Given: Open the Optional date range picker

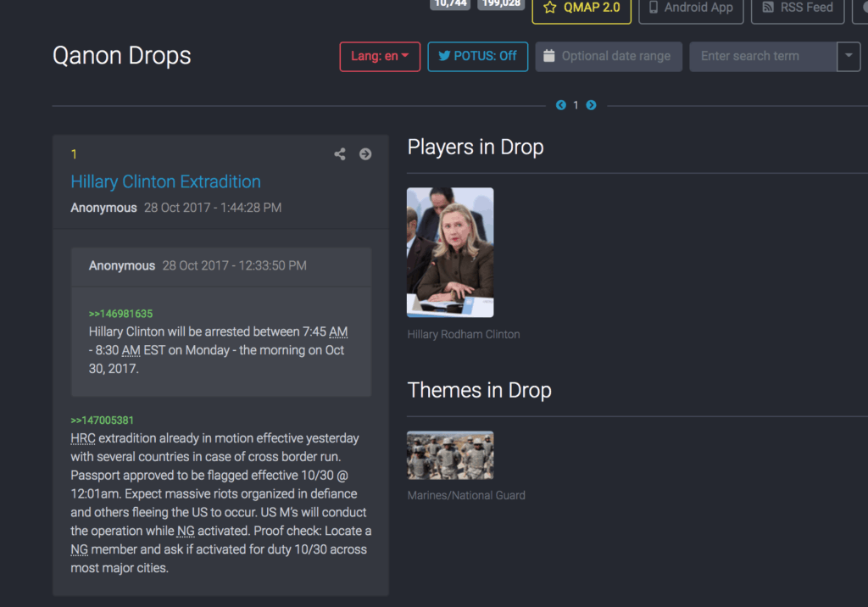Looking at the screenshot, I should point(616,56).
